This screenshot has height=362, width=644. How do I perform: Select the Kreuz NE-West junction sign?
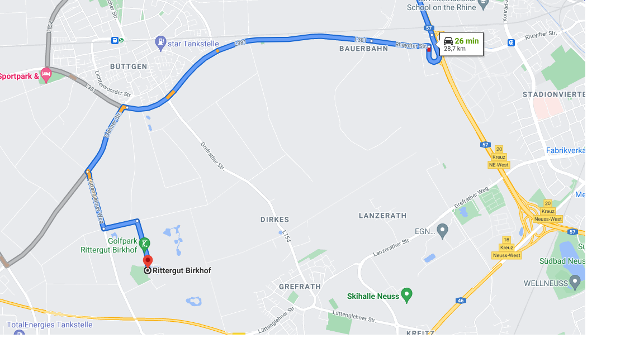coord(499,157)
